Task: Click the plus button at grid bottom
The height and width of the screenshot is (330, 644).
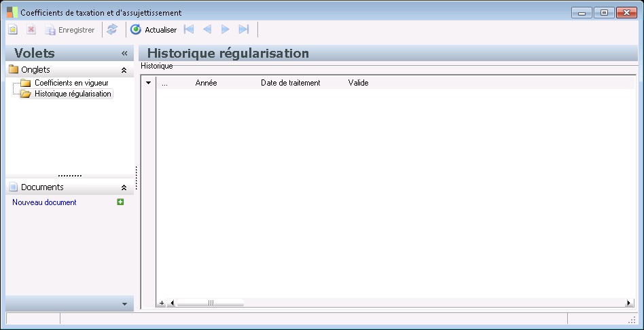Action: 162,303
